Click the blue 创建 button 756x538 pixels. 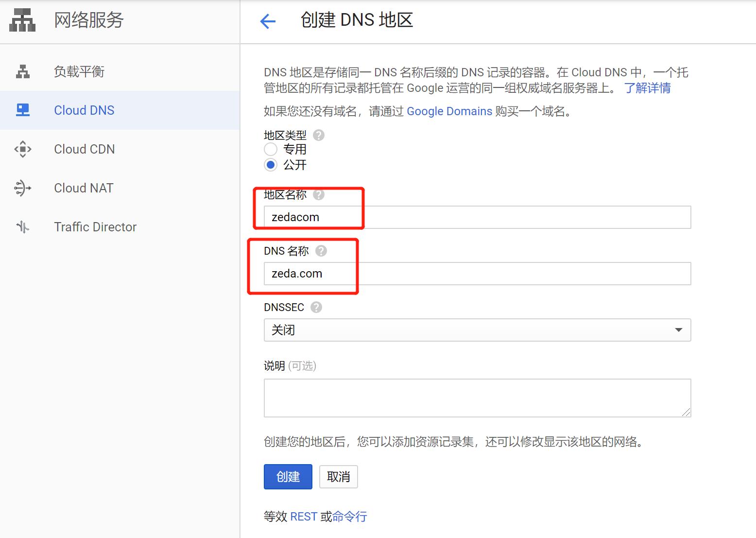(x=288, y=477)
